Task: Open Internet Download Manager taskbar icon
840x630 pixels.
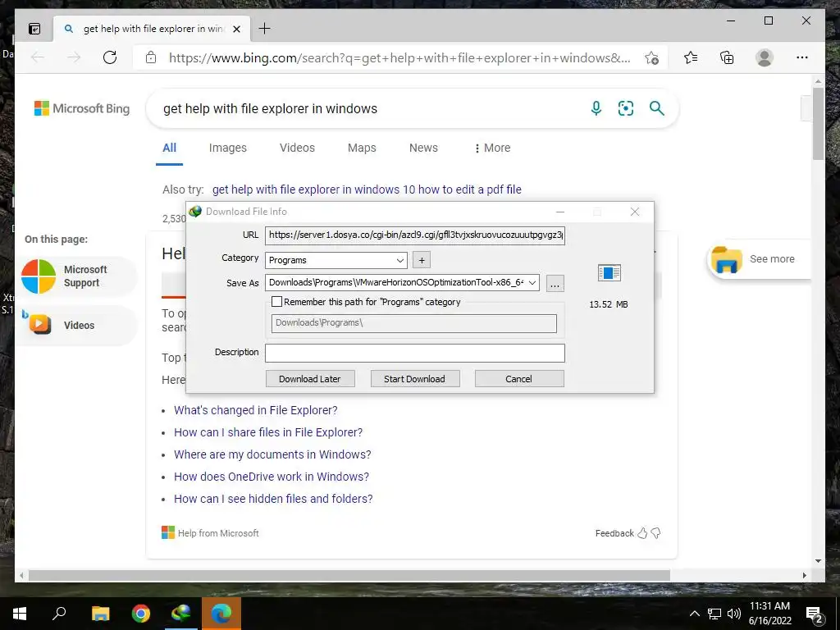Action: pyautogui.click(x=181, y=614)
